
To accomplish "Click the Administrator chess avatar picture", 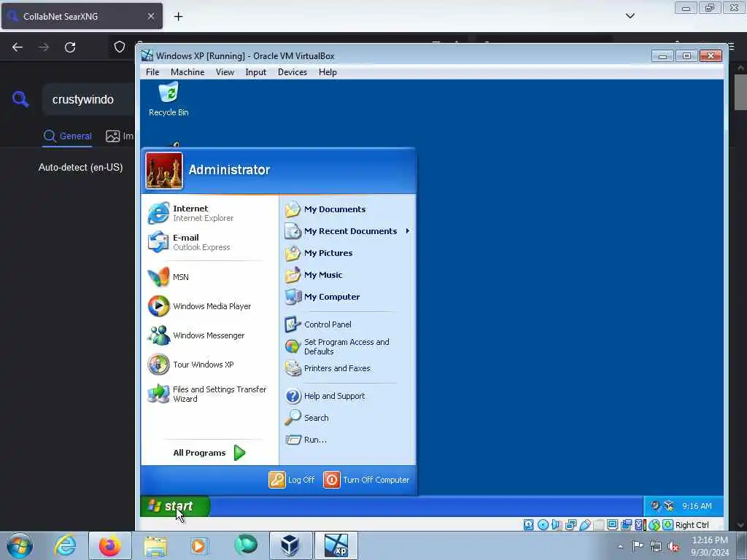I will [x=164, y=171].
